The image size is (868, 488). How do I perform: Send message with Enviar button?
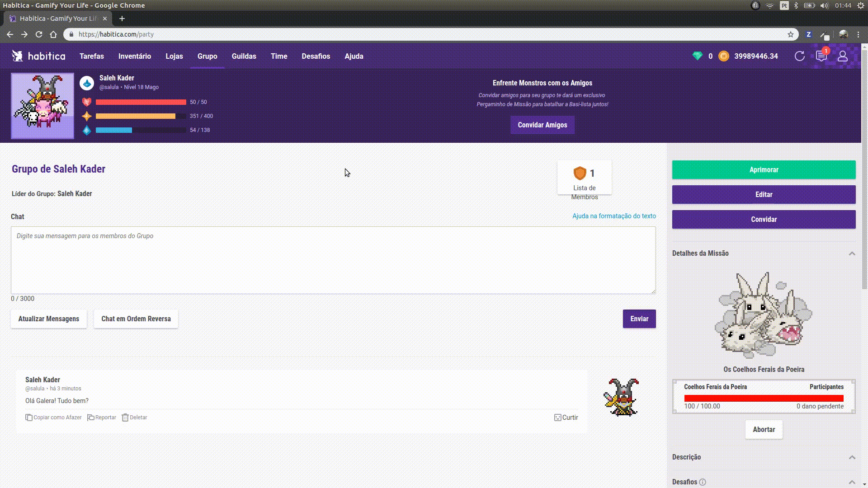(x=639, y=319)
